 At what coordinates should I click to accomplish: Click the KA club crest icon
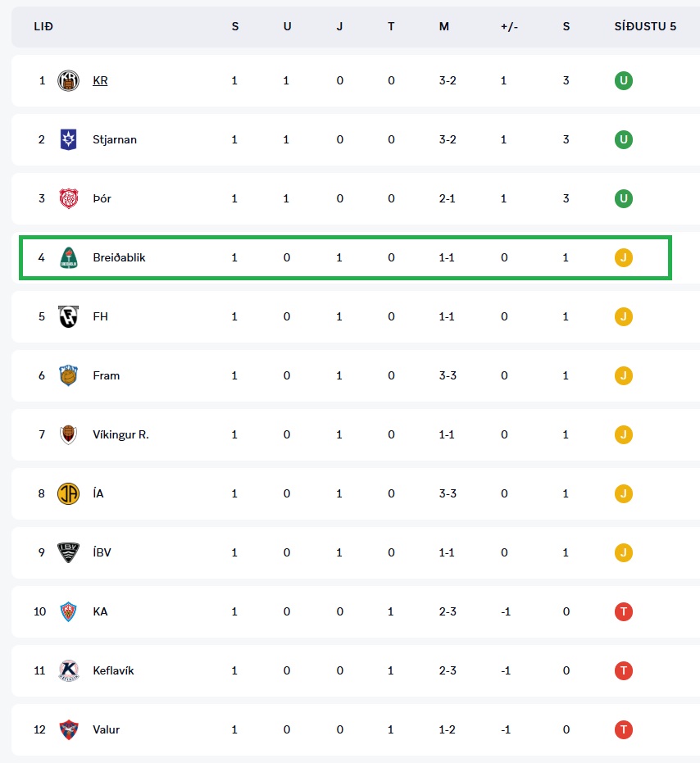pos(69,611)
